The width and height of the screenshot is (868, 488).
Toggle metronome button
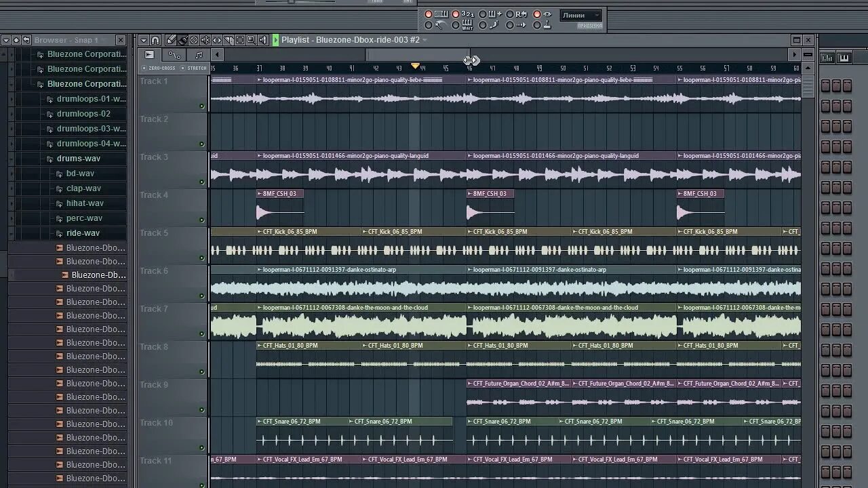pos(435,25)
